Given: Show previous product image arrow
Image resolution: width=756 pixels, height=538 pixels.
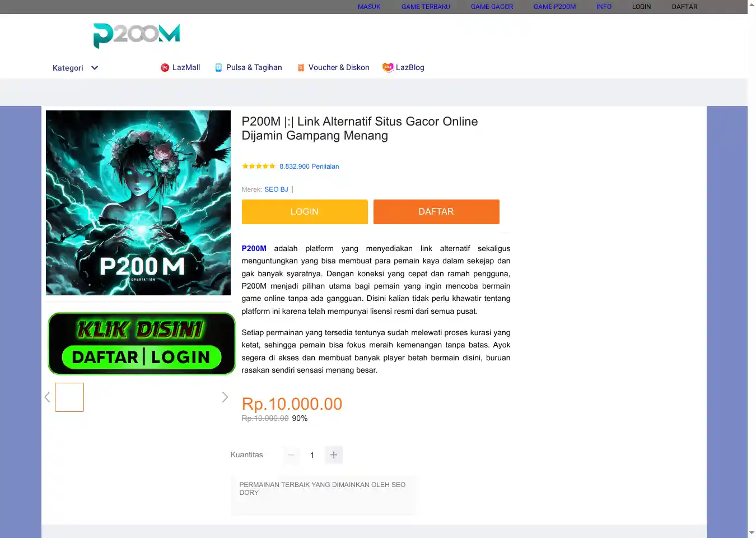Looking at the screenshot, I should 47,397.
